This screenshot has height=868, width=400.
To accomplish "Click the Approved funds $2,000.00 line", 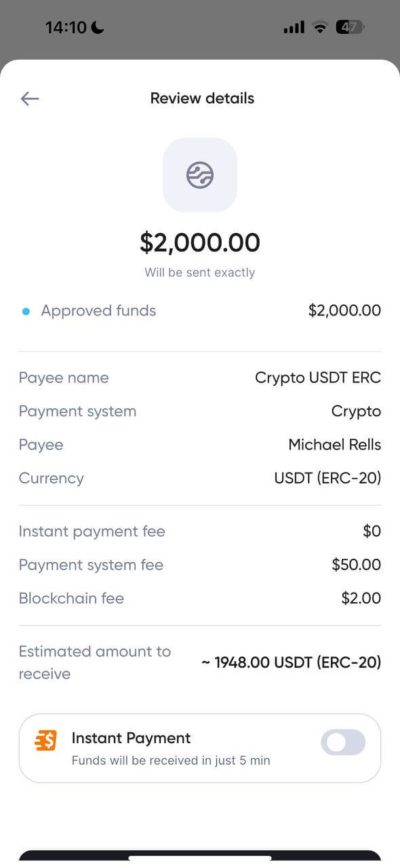I will click(x=200, y=311).
